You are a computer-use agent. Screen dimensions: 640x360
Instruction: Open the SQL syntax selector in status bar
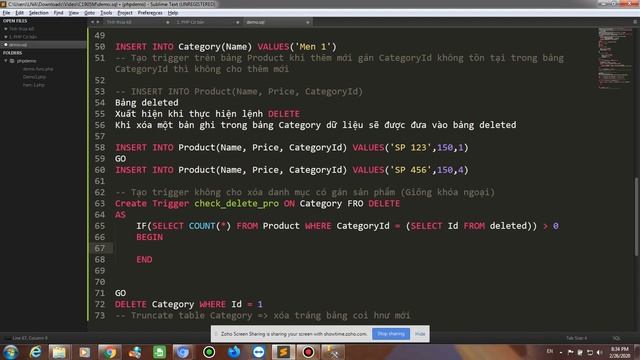pos(616,338)
